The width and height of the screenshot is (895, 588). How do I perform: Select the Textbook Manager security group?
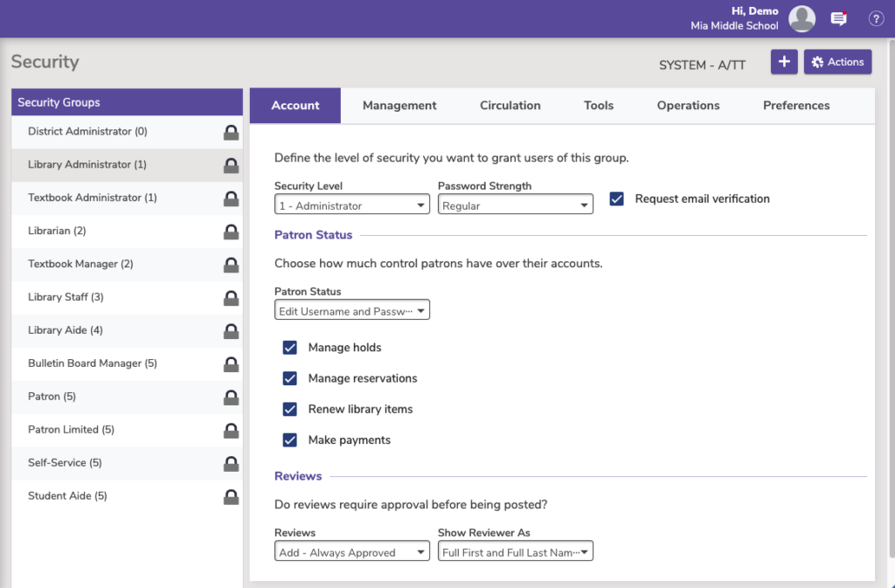pos(80,264)
